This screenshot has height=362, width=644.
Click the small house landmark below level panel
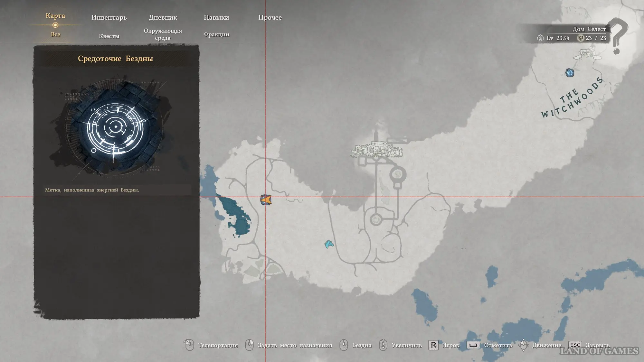click(587, 54)
